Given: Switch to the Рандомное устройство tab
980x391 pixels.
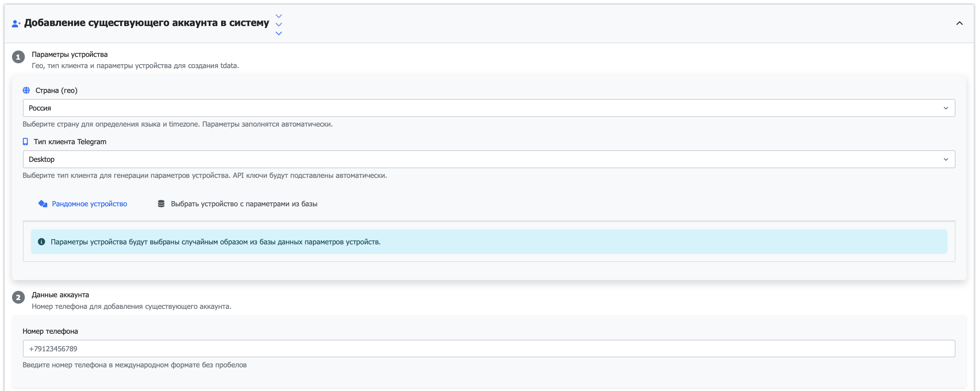Looking at the screenshot, I should coord(89,204).
